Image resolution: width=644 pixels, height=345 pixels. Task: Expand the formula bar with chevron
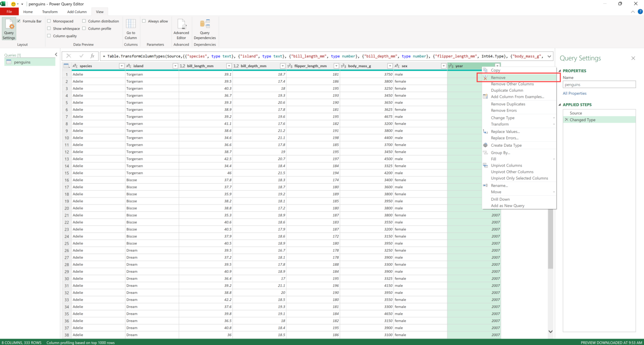coord(549,56)
